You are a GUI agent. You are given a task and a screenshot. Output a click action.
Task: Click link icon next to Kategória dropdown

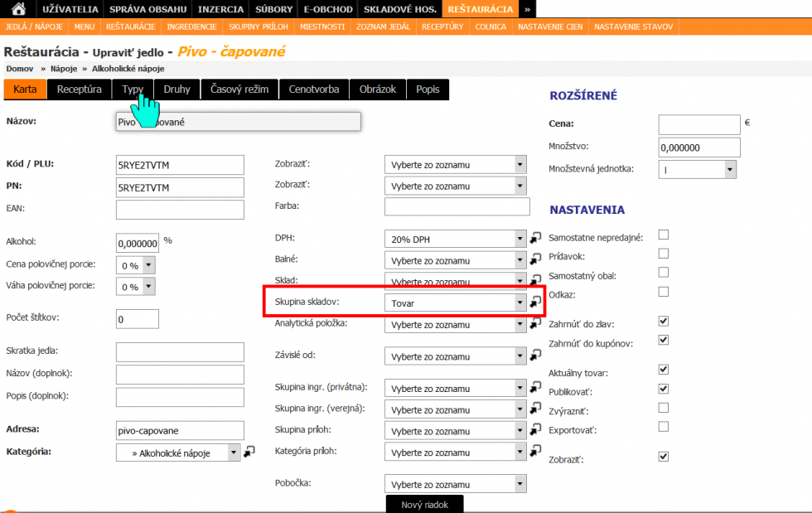tap(249, 453)
